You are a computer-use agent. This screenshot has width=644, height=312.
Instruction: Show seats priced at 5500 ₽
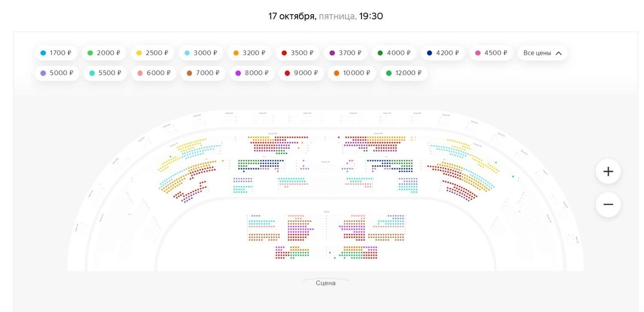point(105,73)
